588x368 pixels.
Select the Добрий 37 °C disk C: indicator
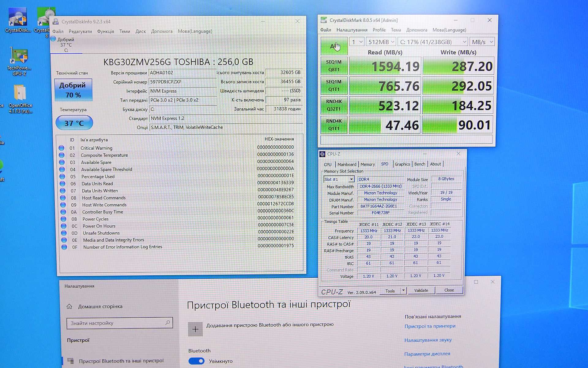point(66,45)
